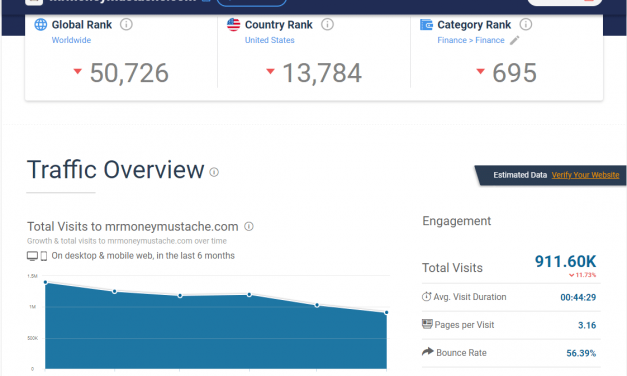Click the Traffic Overview heading
Image resolution: width=627 pixels, height=376 pixels.
pos(116,170)
